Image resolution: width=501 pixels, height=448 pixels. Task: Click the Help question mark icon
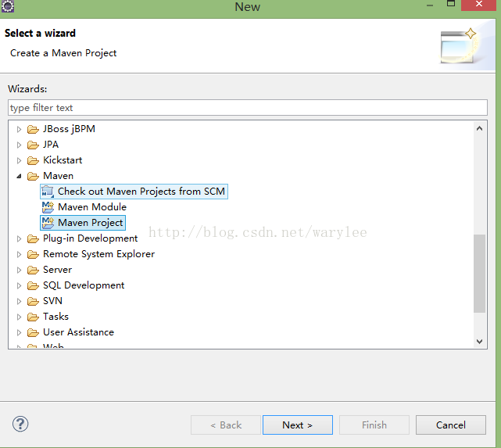pos(20,424)
